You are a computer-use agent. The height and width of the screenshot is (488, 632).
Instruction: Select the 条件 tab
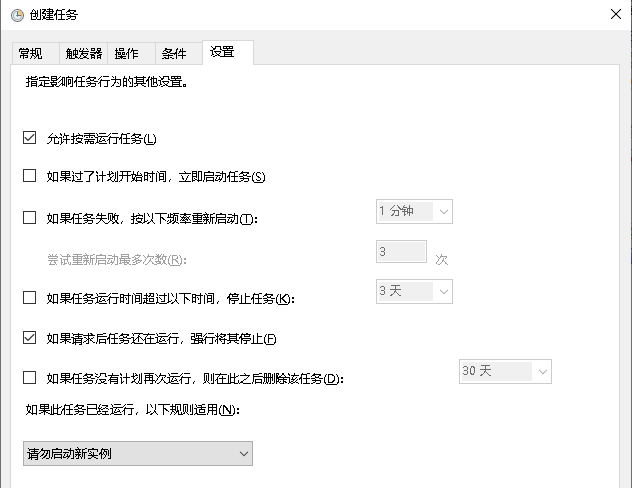pyautogui.click(x=174, y=54)
